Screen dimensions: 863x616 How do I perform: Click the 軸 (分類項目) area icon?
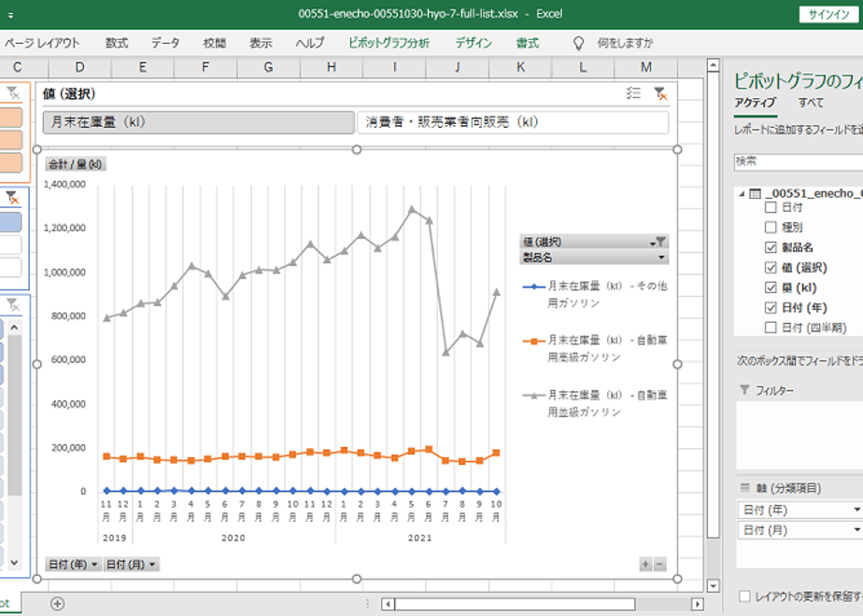click(x=744, y=487)
